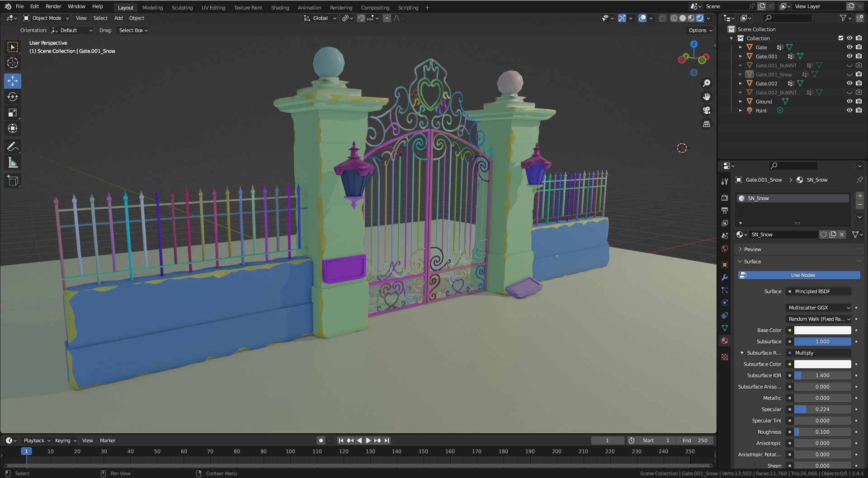Toggle camera view in viewport
The image size is (868, 478).
click(706, 110)
